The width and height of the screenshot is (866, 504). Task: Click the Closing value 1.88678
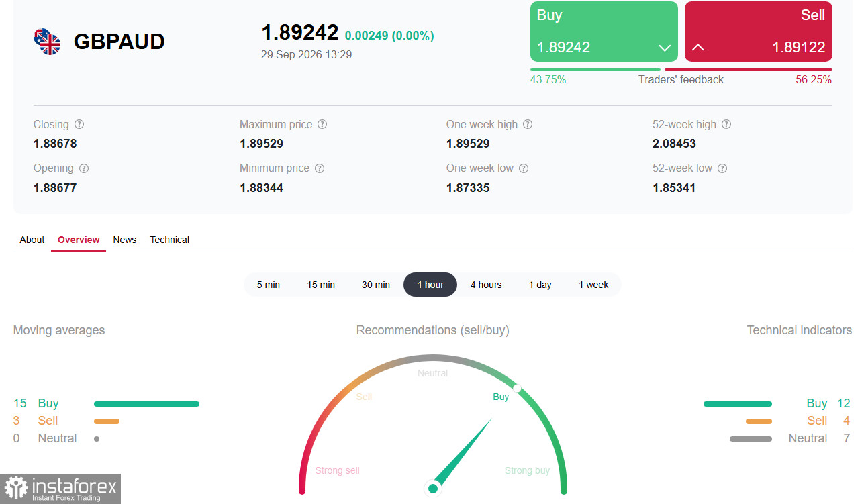click(55, 144)
